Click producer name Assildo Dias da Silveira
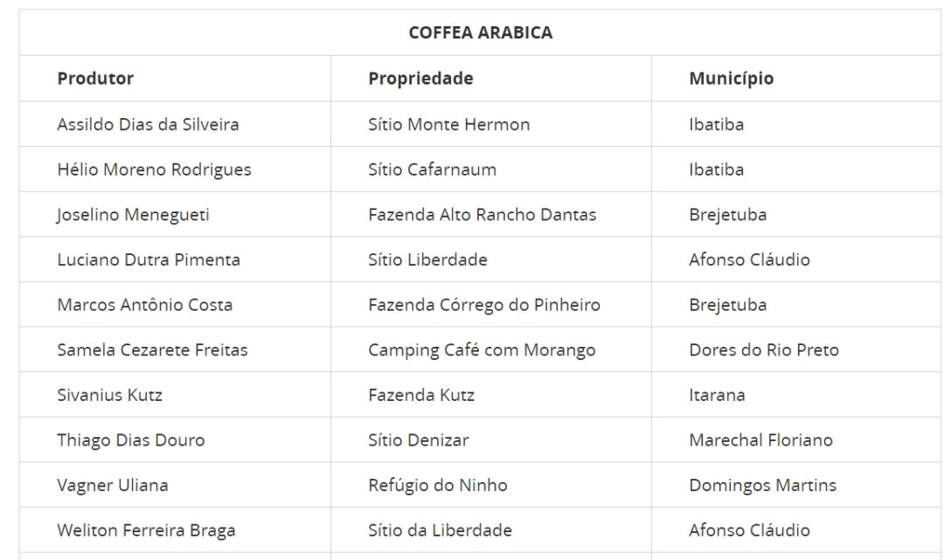 148,124
